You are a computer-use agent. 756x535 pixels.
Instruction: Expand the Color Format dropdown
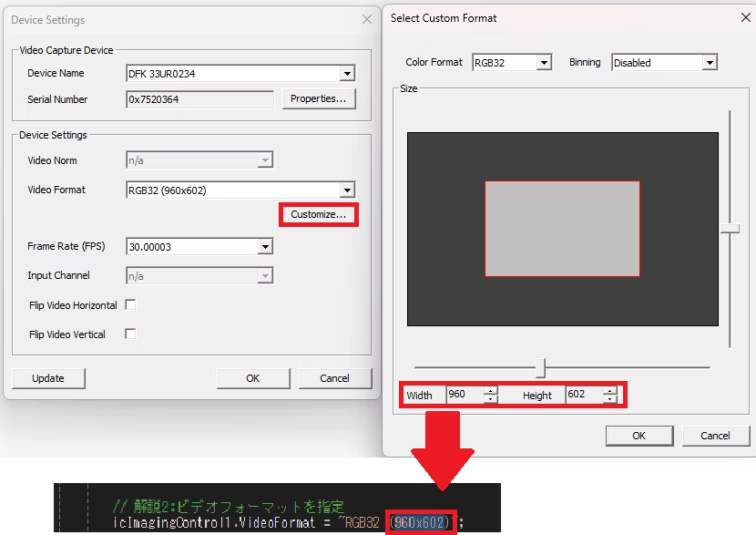(544, 63)
